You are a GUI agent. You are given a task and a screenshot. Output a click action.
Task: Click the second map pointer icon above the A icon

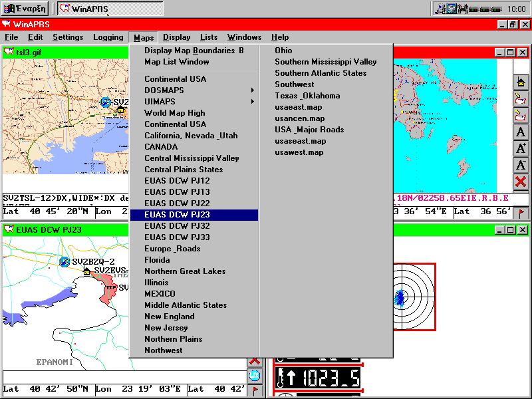[x=521, y=115]
